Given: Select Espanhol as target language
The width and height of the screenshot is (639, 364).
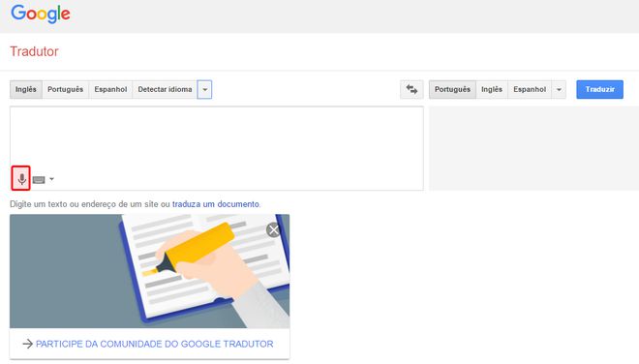Looking at the screenshot, I should pos(530,89).
